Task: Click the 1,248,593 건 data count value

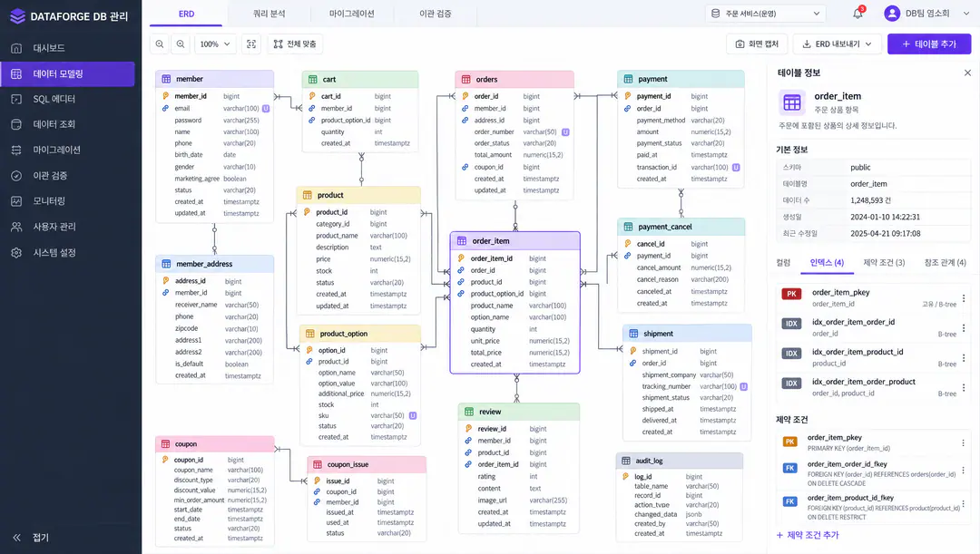Action: [x=870, y=200]
